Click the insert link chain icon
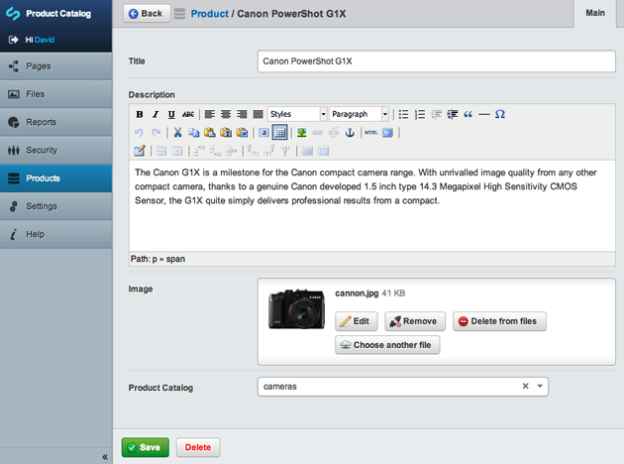Viewport: 624px width, 464px height. click(318, 133)
